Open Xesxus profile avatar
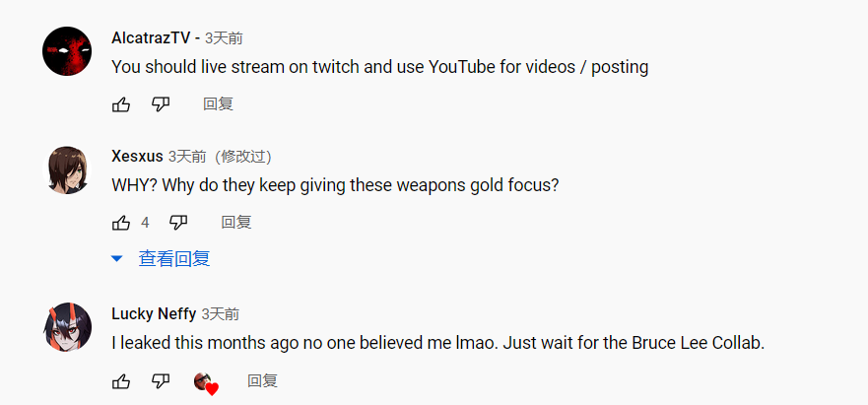The width and height of the screenshot is (868, 405). 67,170
